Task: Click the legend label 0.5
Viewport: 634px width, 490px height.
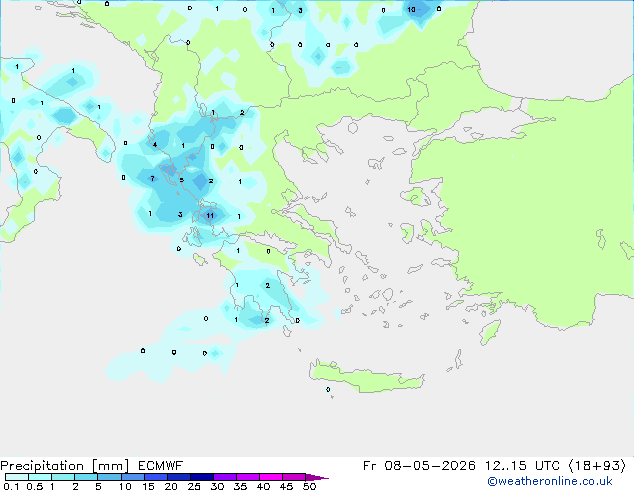Action: click(35, 486)
